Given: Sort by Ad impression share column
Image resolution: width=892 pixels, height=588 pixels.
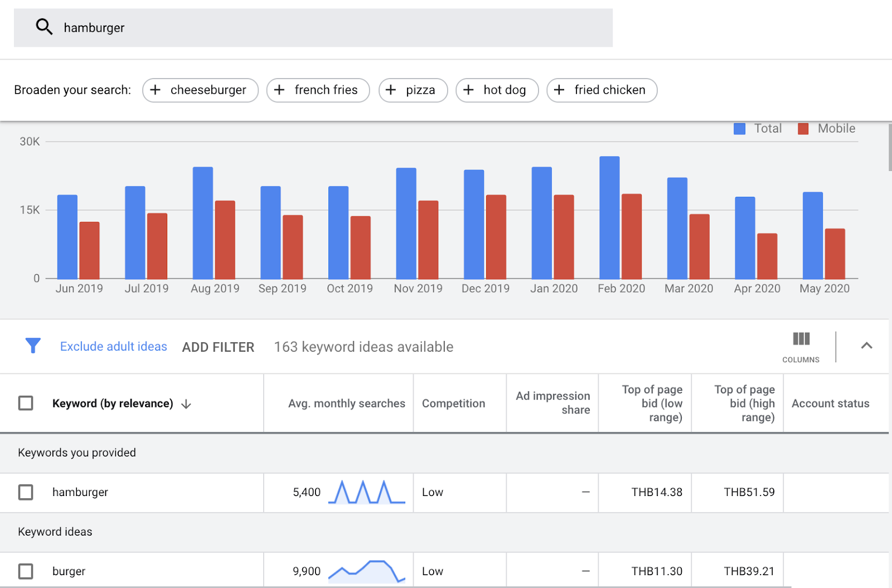Looking at the screenshot, I should (x=553, y=403).
